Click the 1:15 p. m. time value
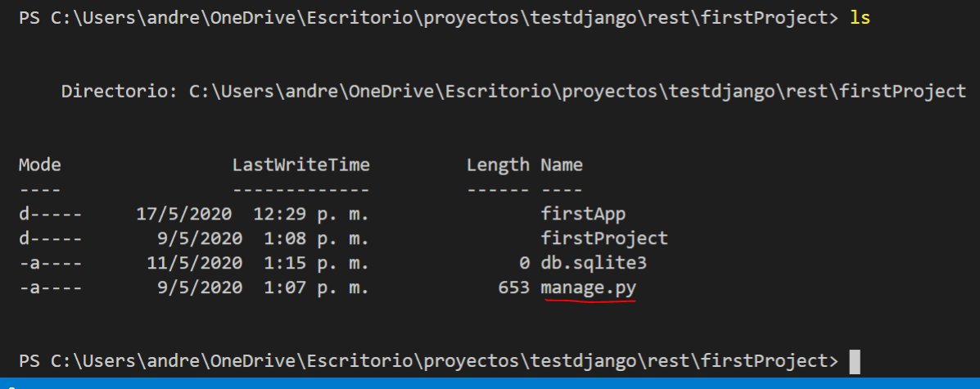The image size is (980, 389). coord(317,263)
